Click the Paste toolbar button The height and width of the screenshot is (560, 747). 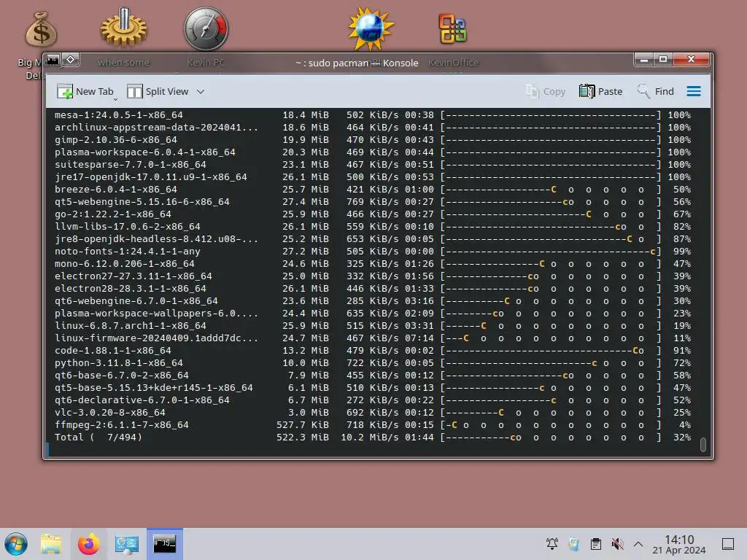(601, 91)
